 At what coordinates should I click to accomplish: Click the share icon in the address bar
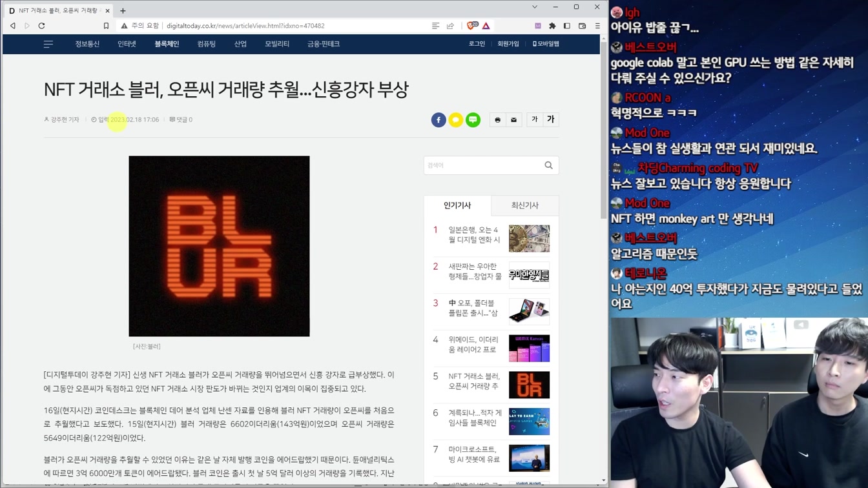[450, 26]
